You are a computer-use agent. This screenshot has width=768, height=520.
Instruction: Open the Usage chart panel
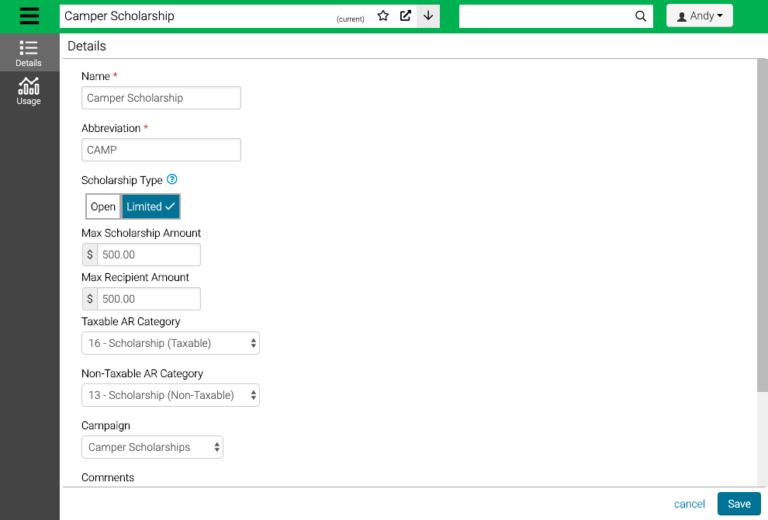pos(29,91)
